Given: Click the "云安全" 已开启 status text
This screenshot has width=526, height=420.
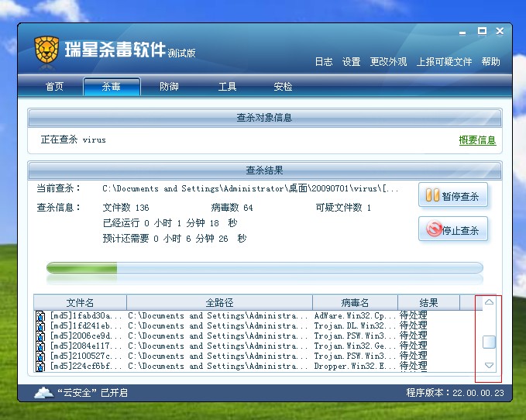Looking at the screenshot, I should pos(92,393).
